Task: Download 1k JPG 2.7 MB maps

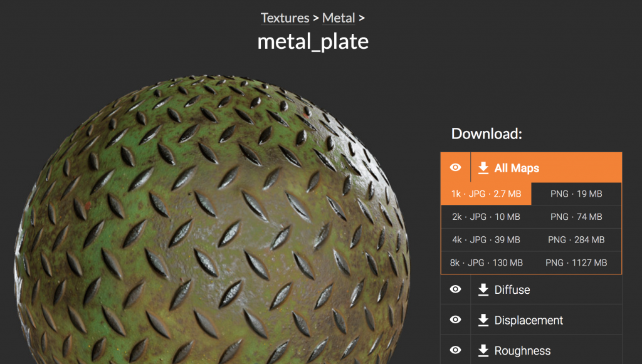Action: 486,194
